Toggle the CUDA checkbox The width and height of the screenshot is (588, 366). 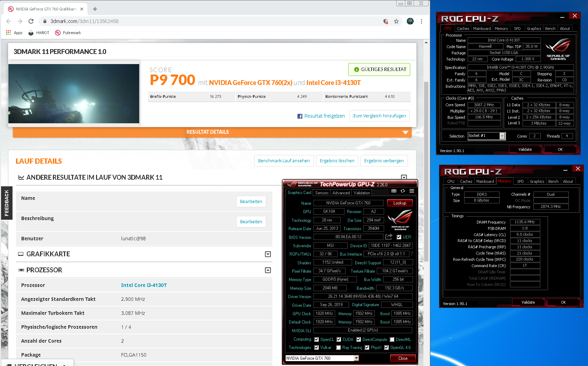(339, 340)
